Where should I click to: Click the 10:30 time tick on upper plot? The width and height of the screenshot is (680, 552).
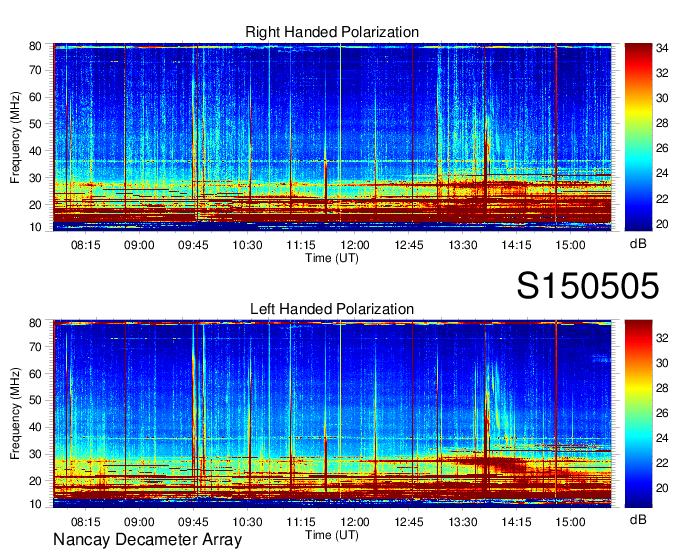[247, 245]
